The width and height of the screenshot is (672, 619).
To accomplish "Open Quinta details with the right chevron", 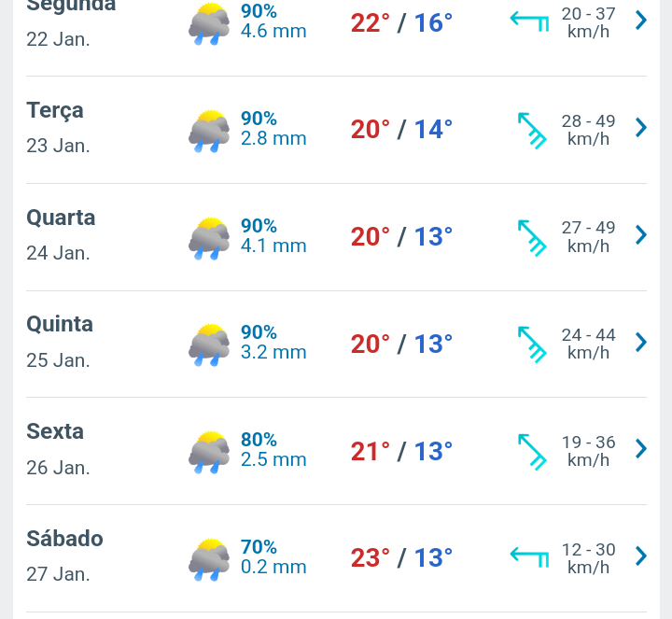I will pyautogui.click(x=640, y=342).
